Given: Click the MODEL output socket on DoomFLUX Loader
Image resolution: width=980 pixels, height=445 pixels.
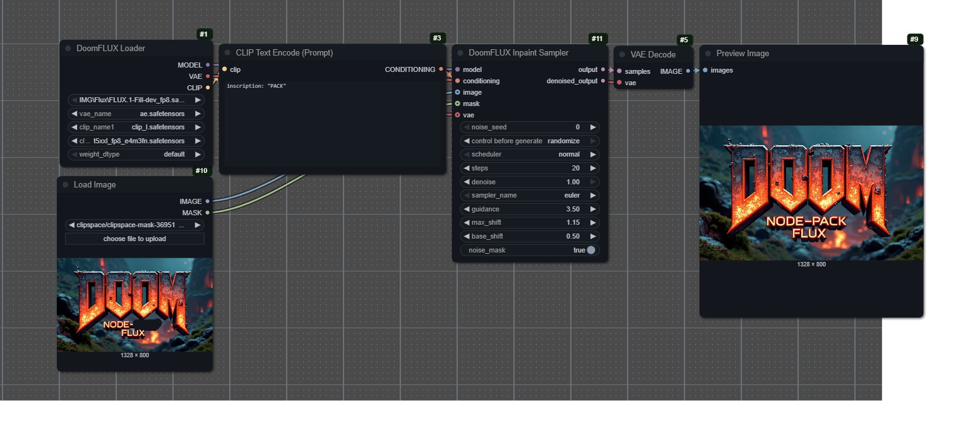Looking at the screenshot, I should click(x=208, y=65).
